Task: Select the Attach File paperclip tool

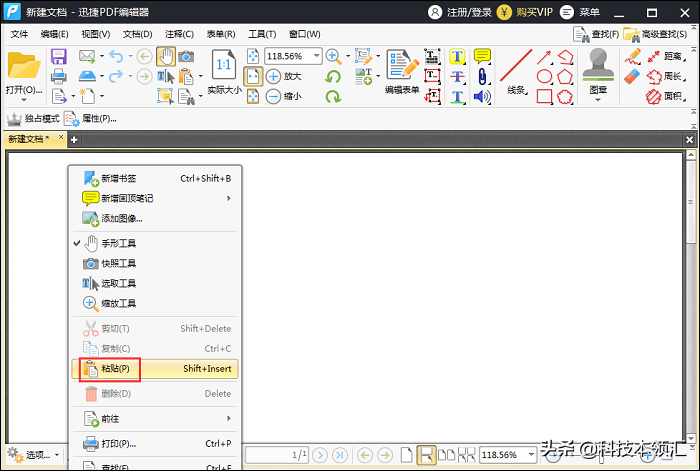Action: tap(482, 76)
